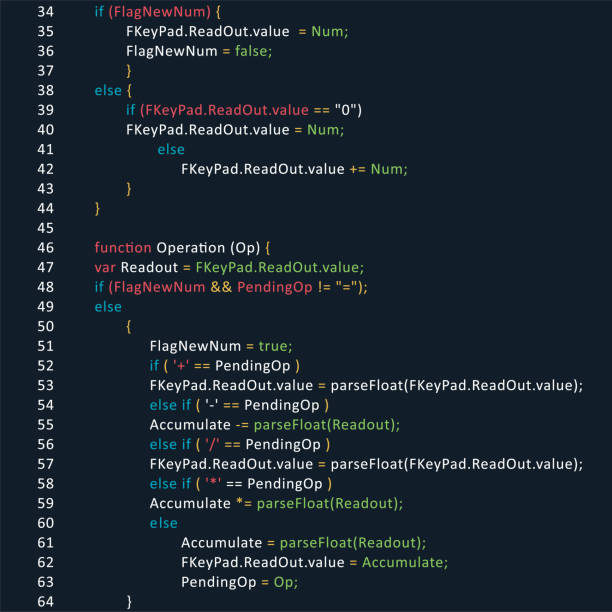The width and height of the screenshot is (612, 612).
Task: Click the closing brace on line 64
Action: coord(129,602)
